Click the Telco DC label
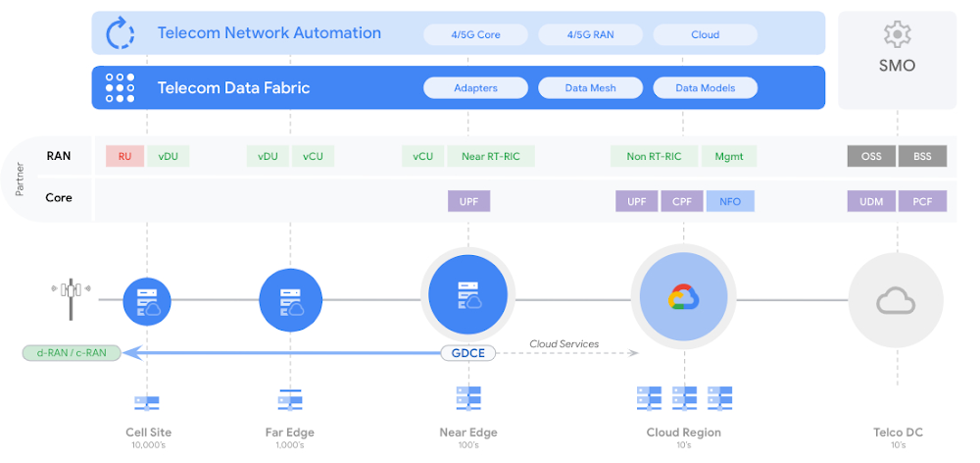Screen dimensions: 980x463 (898, 433)
